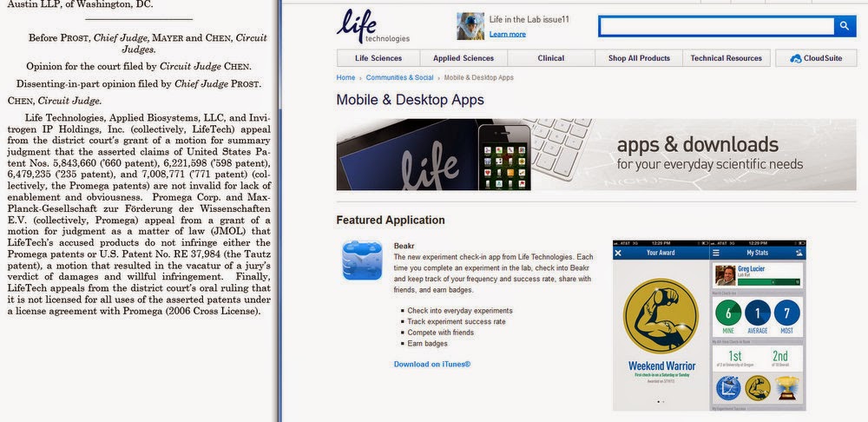Open the Shop All Products menu
This screenshot has height=422, width=868.
(639, 58)
